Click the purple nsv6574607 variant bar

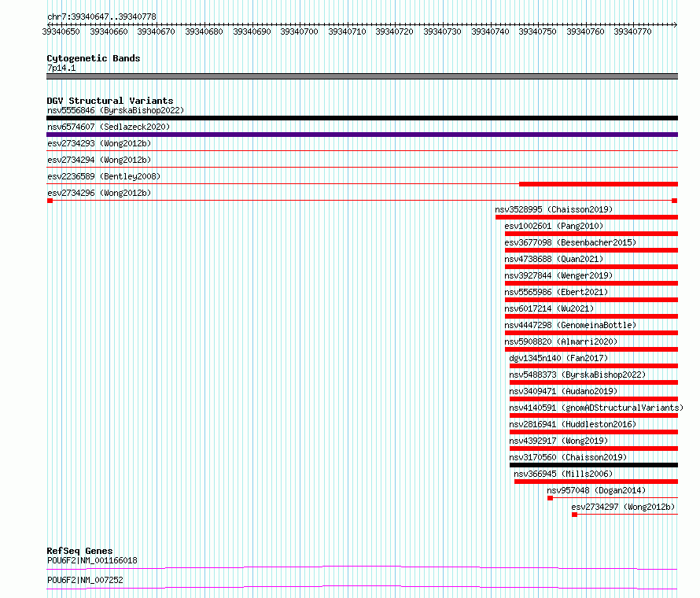(x=362, y=135)
